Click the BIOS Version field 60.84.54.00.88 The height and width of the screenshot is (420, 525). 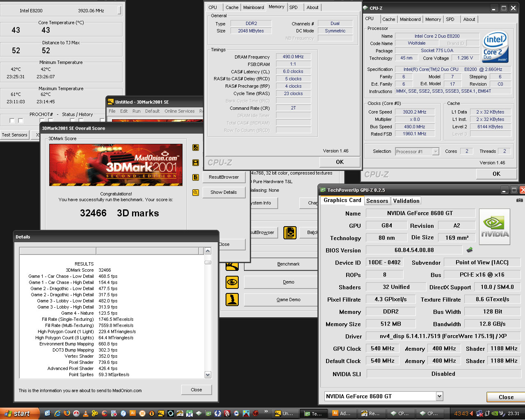click(x=414, y=250)
